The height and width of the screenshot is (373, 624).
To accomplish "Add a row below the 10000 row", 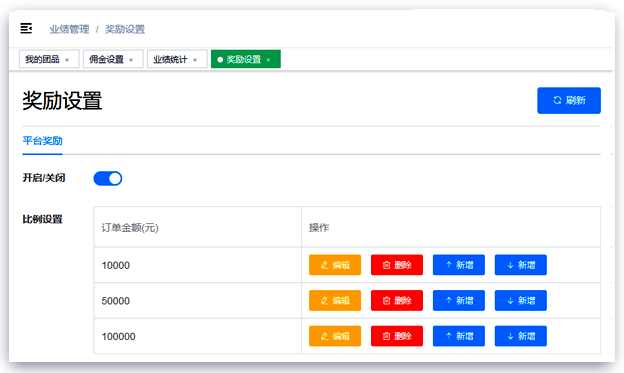I will (521, 265).
